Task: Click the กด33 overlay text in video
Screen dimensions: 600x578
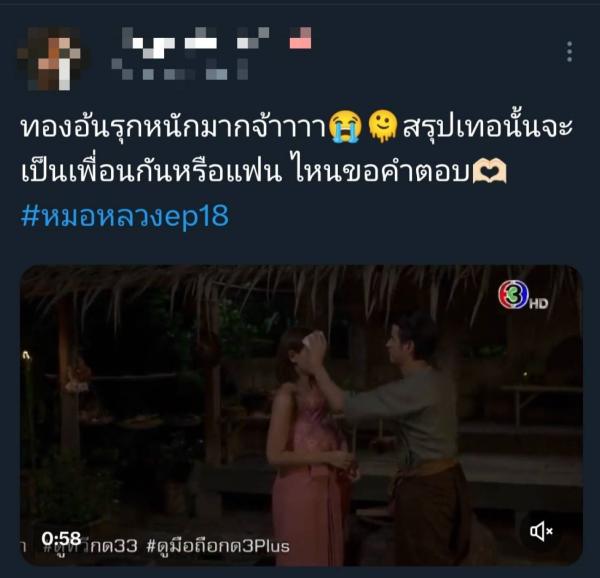Action: 115,546
